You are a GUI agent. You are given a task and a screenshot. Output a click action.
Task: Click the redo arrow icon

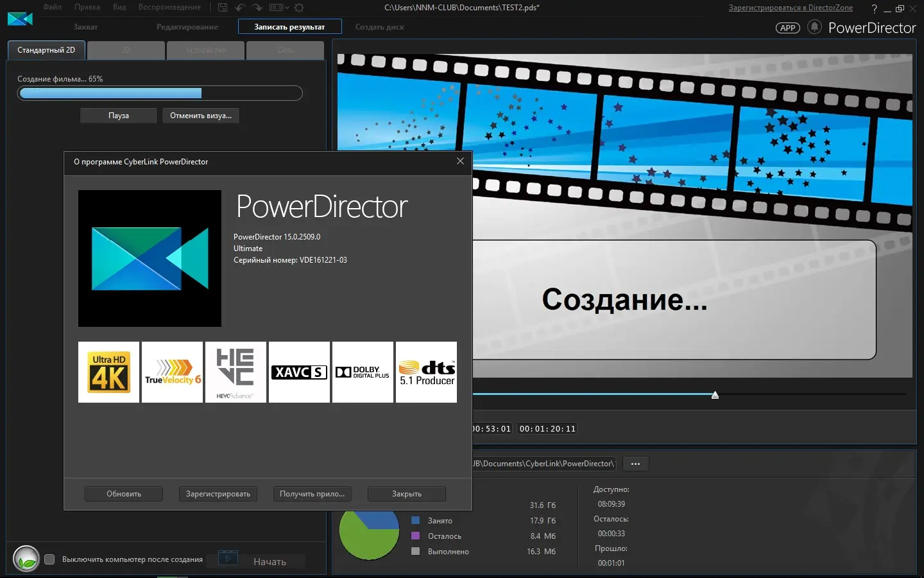(257, 8)
